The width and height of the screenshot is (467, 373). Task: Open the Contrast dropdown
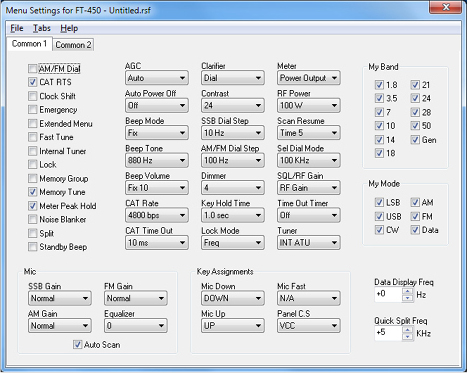(233, 106)
